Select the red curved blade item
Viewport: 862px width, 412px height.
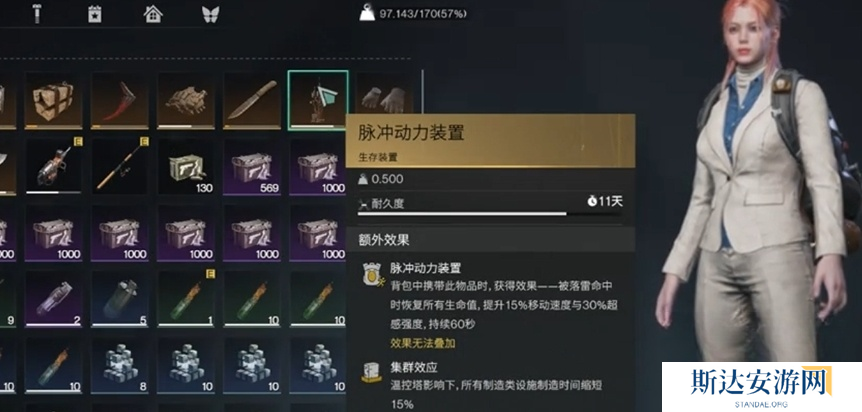coord(120,100)
